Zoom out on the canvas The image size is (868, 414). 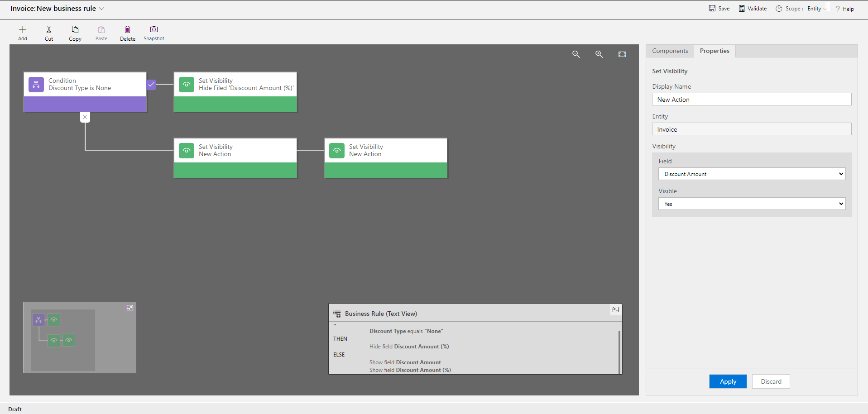(x=576, y=54)
